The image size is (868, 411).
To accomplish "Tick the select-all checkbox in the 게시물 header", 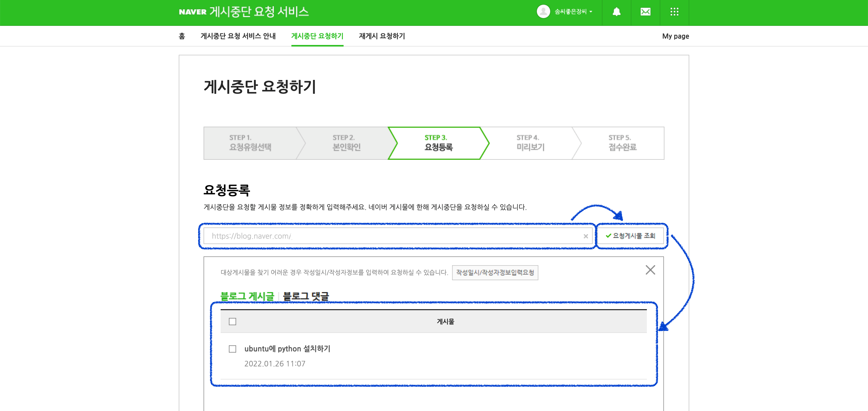I will pos(233,322).
